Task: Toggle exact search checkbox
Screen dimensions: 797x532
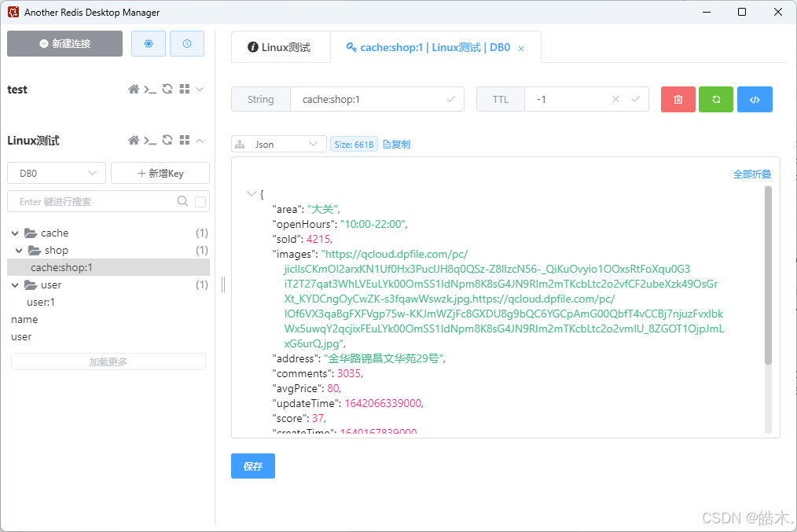Action: (x=200, y=202)
